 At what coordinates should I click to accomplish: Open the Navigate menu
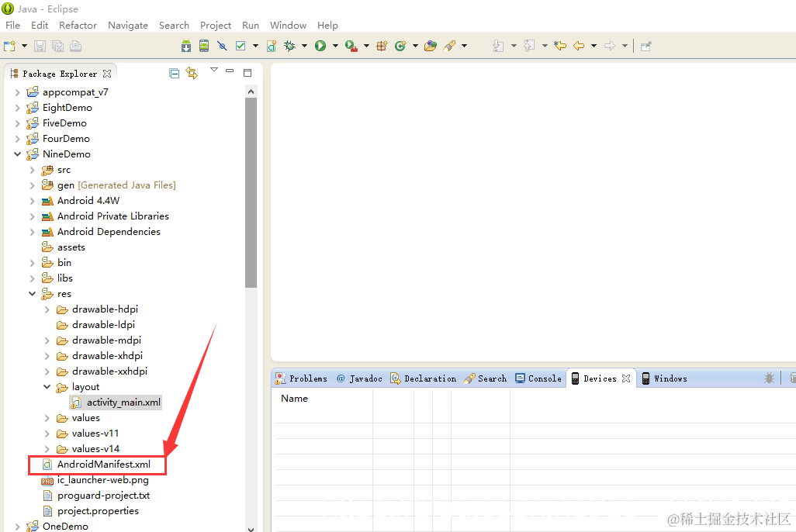pos(128,26)
